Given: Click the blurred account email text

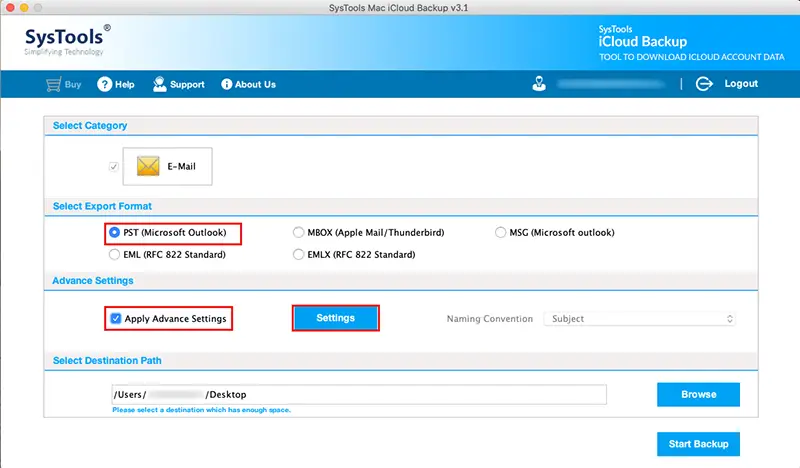Looking at the screenshot, I should coord(611,84).
